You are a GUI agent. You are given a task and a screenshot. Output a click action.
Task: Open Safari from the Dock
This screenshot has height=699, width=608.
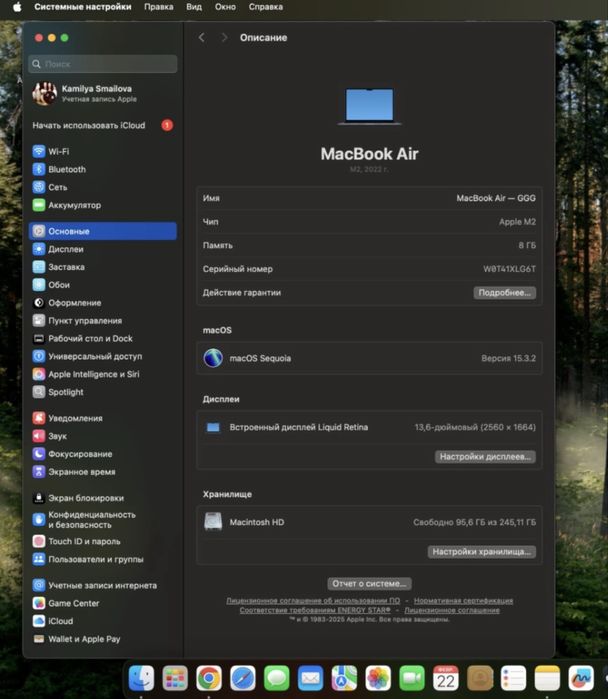pos(243,678)
